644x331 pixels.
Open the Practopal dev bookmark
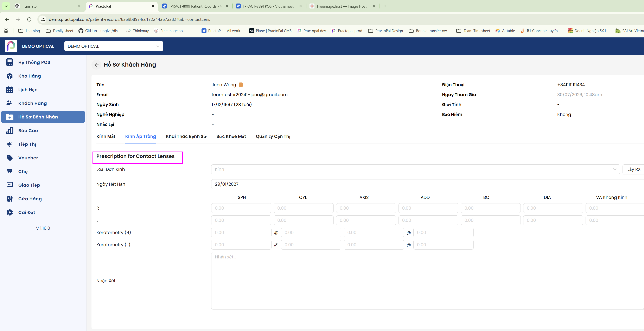pyautogui.click(x=311, y=31)
